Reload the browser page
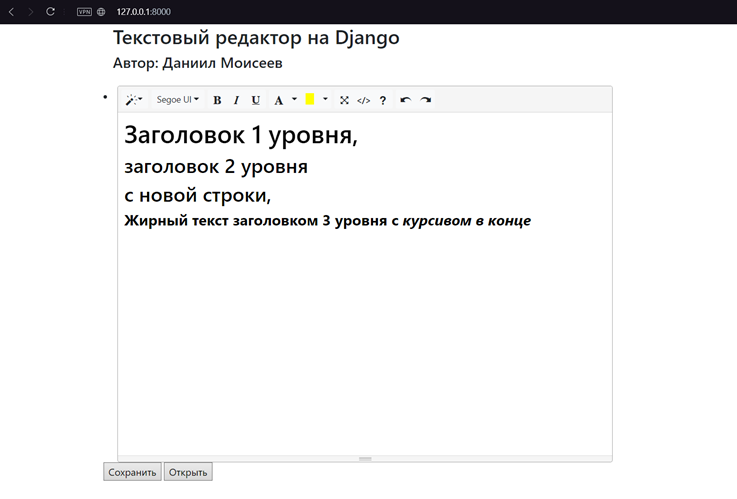737x499 pixels. pos(50,12)
